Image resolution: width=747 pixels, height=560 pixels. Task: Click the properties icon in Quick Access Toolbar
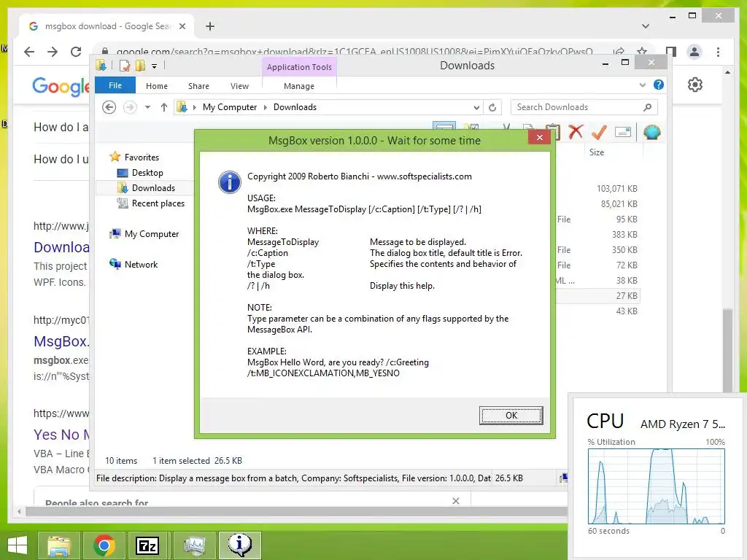click(x=125, y=66)
